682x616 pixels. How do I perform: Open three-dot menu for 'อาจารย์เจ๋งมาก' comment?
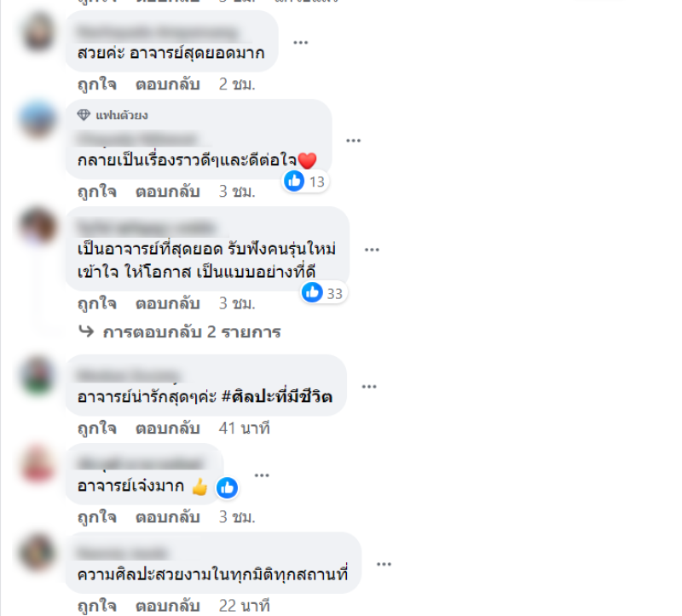coord(262,475)
